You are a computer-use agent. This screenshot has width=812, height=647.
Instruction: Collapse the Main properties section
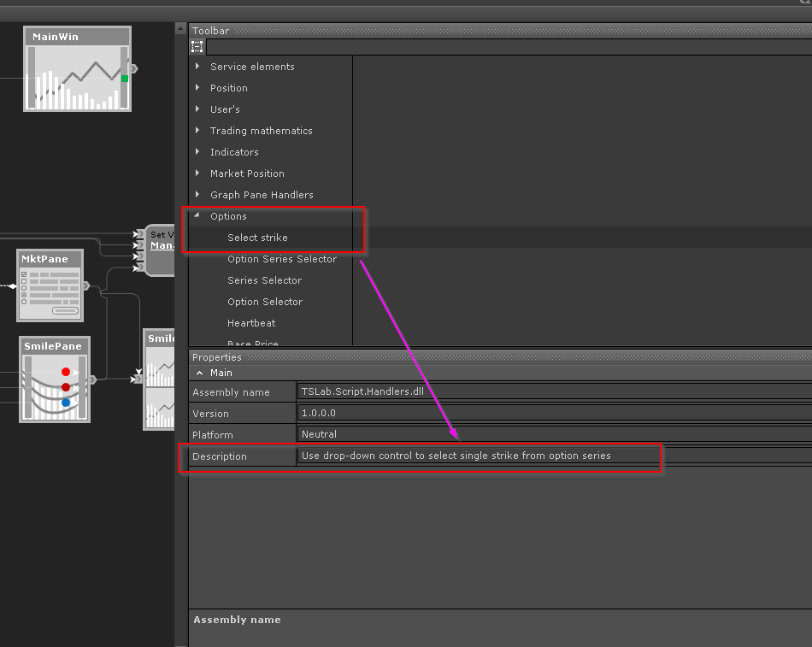point(199,373)
